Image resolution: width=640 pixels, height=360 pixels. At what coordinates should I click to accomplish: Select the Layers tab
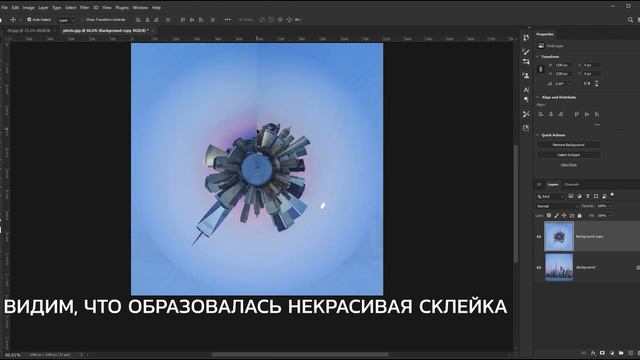(553, 184)
